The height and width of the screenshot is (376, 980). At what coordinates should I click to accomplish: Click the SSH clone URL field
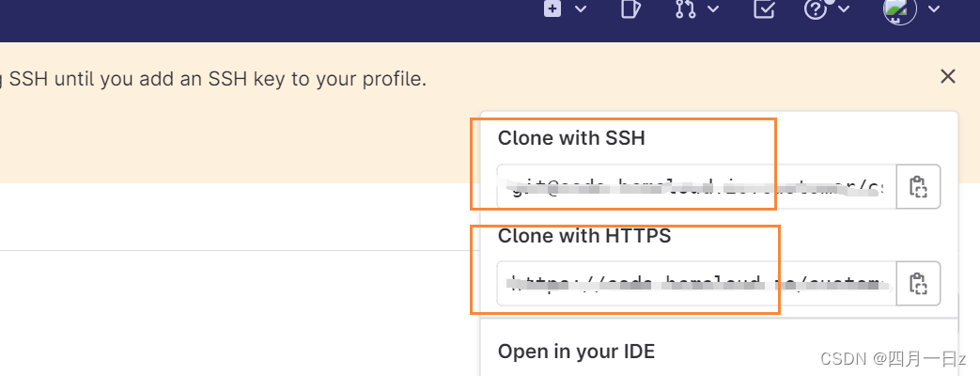(x=695, y=187)
